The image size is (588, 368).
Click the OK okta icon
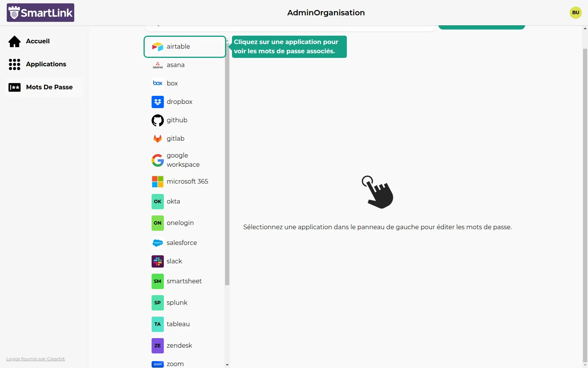(x=158, y=202)
